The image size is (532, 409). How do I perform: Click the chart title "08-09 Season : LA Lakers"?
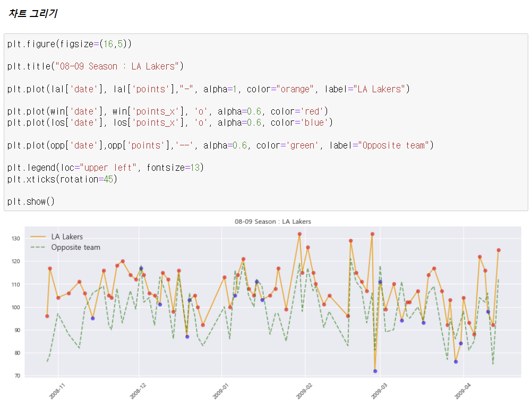[x=273, y=222]
